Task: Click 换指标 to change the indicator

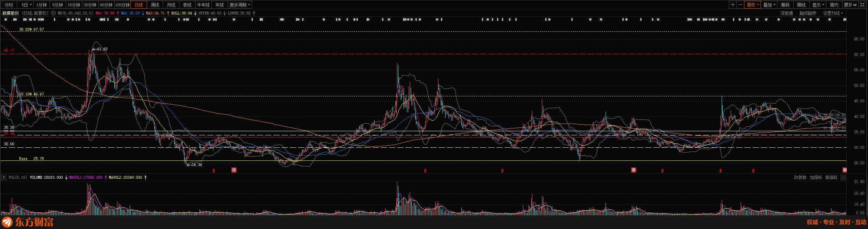Action: point(831,178)
